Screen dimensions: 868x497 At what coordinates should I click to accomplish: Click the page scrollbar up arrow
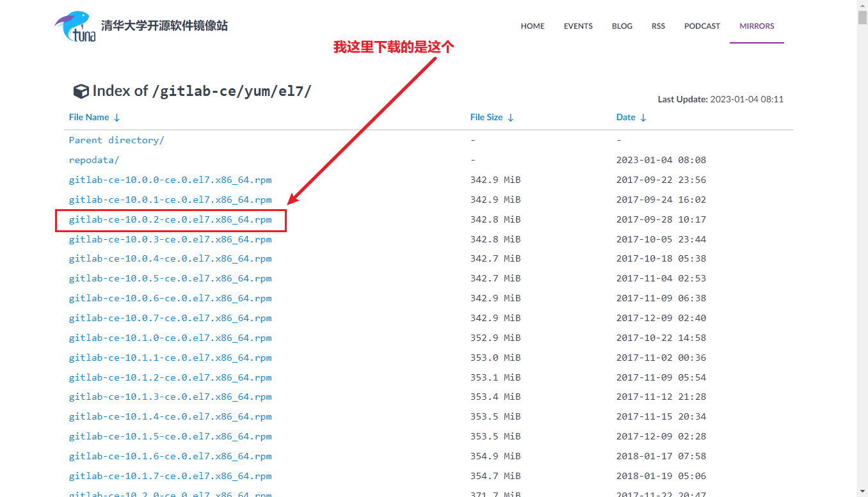point(862,5)
